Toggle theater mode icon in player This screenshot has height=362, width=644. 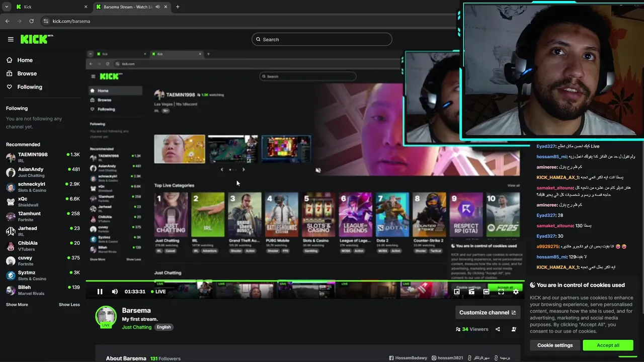pyautogui.click(x=486, y=292)
